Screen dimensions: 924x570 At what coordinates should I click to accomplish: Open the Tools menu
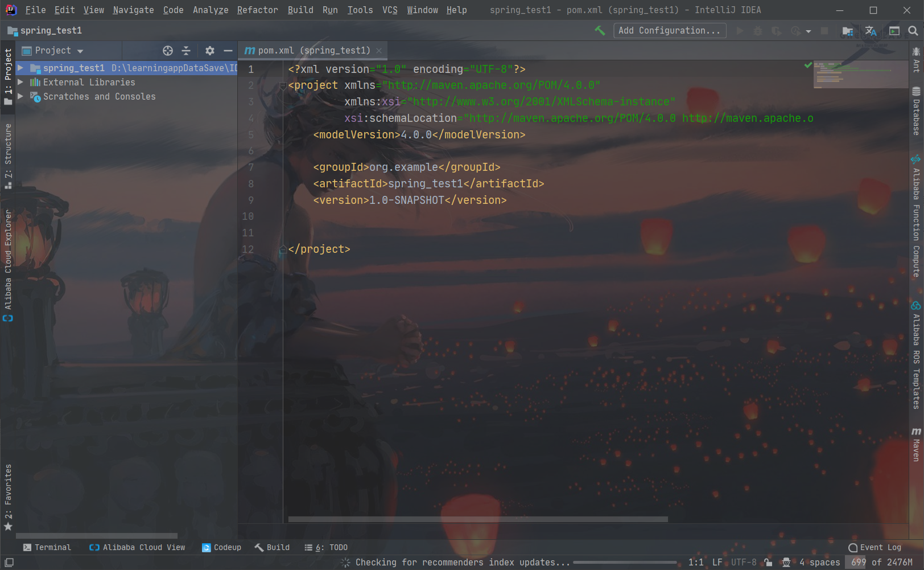coord(360,10)
